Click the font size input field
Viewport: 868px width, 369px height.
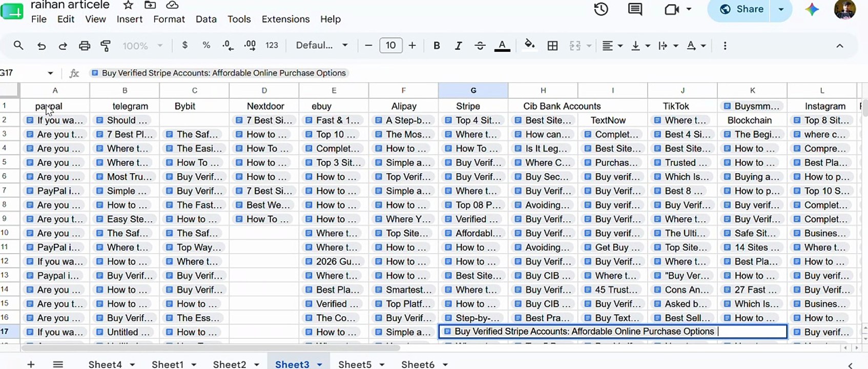tap(391, 46)
